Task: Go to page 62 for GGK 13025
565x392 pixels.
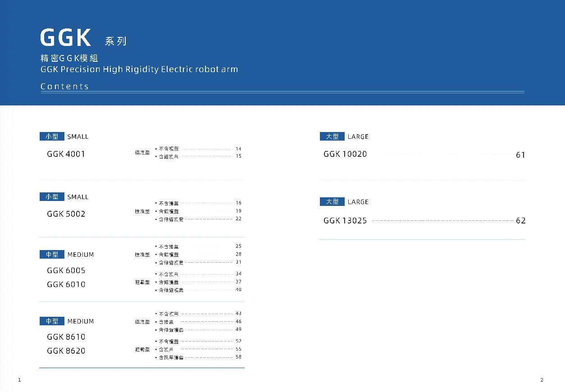Action: click(520, 221)
